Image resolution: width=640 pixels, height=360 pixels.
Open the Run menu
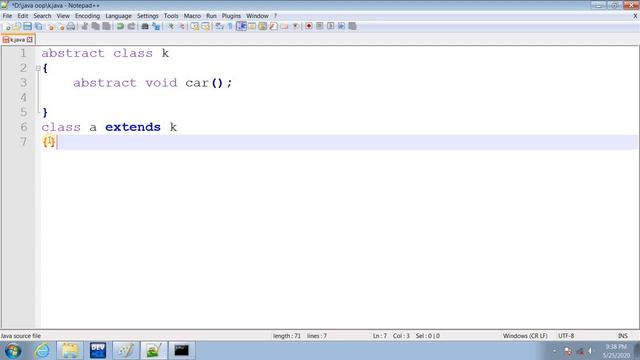coord(211,16)
